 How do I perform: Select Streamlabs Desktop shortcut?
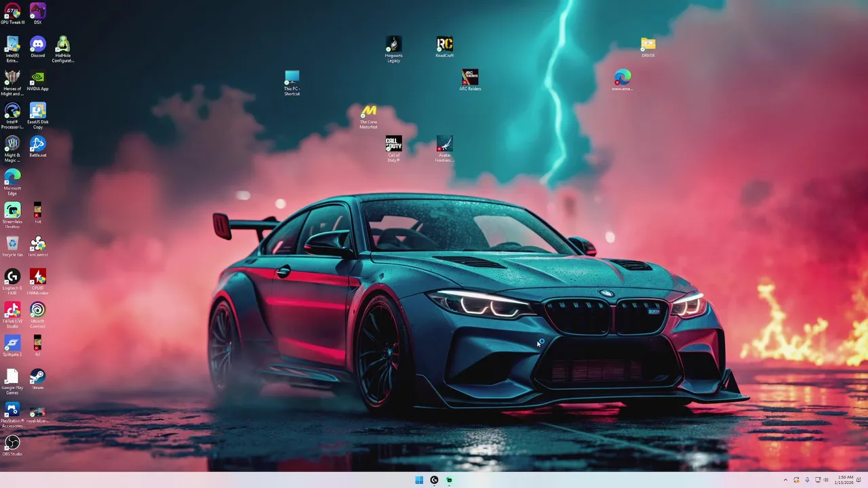[12, 215]
